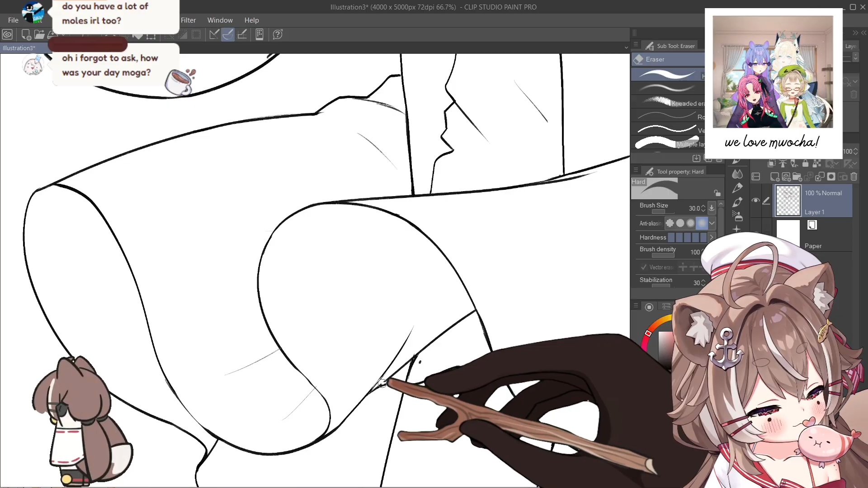
Task: Toggle Snap to Special Ruler icon
Action: 228,34
